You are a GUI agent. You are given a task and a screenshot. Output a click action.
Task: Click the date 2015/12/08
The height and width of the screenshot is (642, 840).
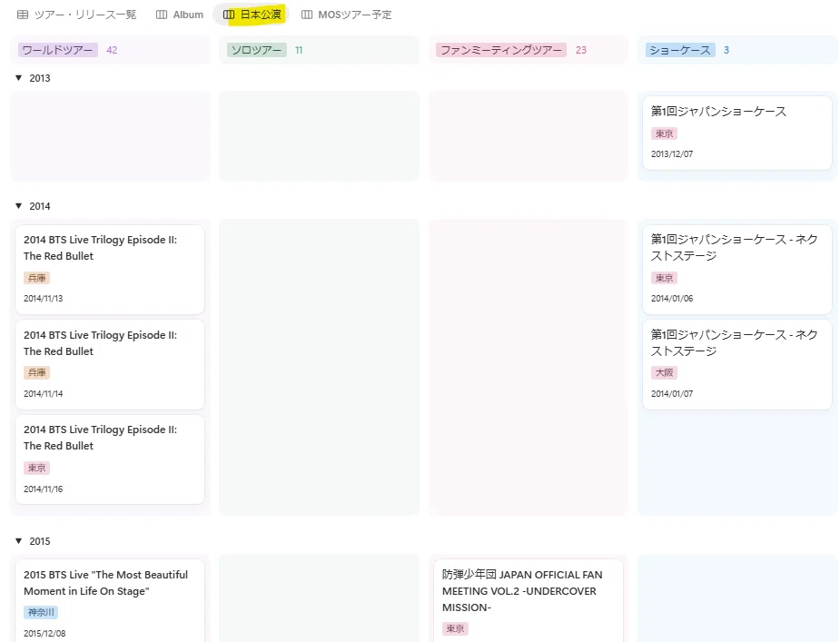pos(44,634)
